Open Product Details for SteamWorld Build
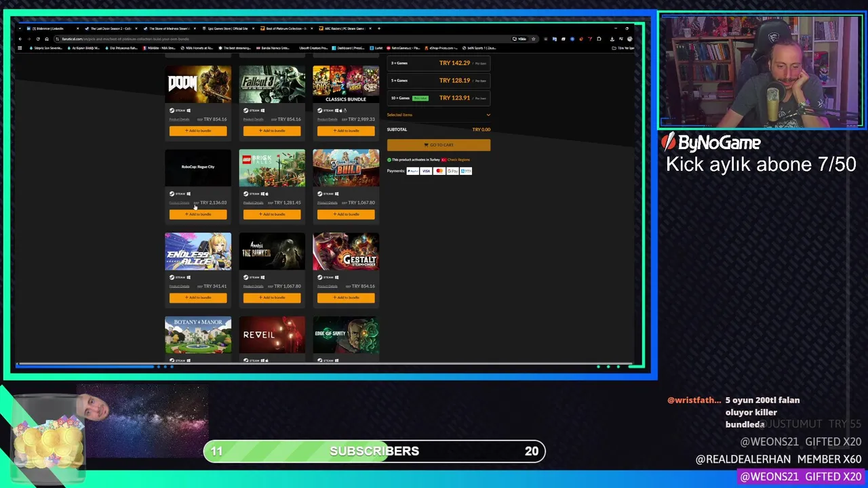The image size is (868, 488). pyautogui.click(x=327, y=203)
